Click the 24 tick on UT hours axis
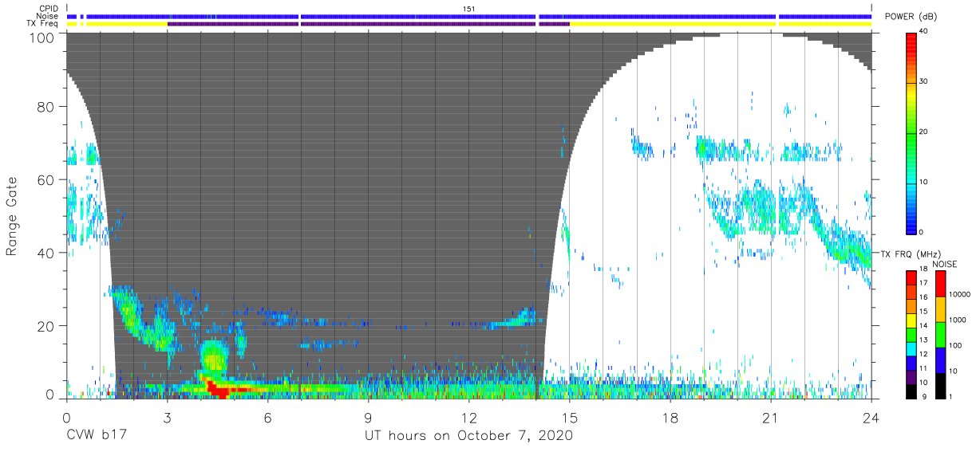 point(871,416)
